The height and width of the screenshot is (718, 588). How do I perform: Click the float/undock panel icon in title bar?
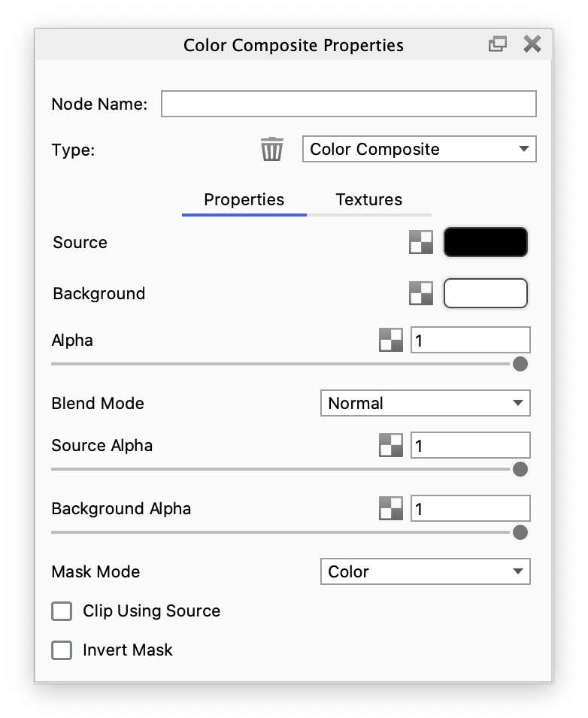(x=498, y=44)
